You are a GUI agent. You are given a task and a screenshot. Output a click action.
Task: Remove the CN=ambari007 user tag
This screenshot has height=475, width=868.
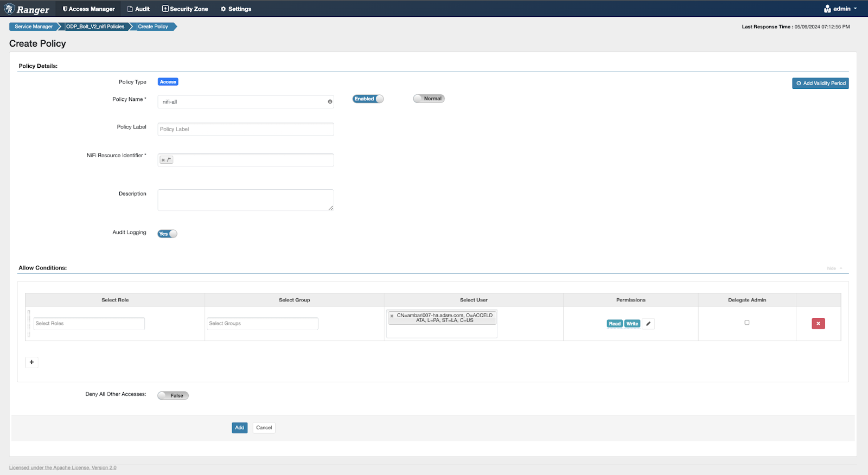[392, 316]
